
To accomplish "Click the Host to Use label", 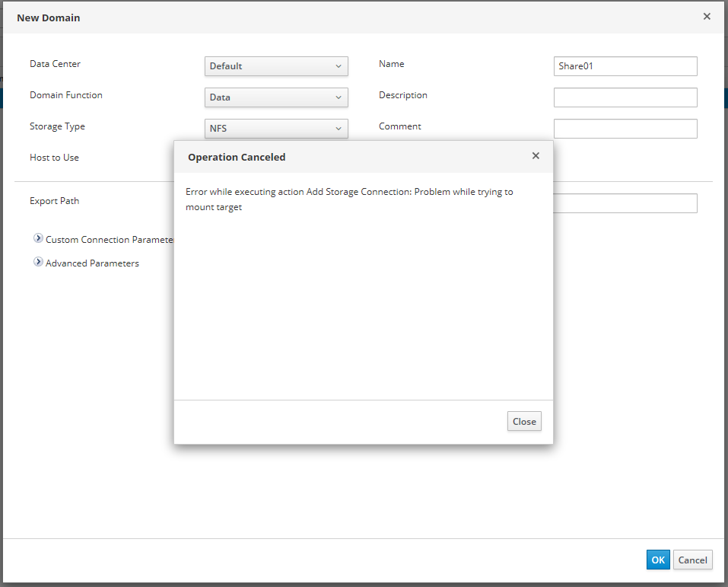I will tap(54, 158).
